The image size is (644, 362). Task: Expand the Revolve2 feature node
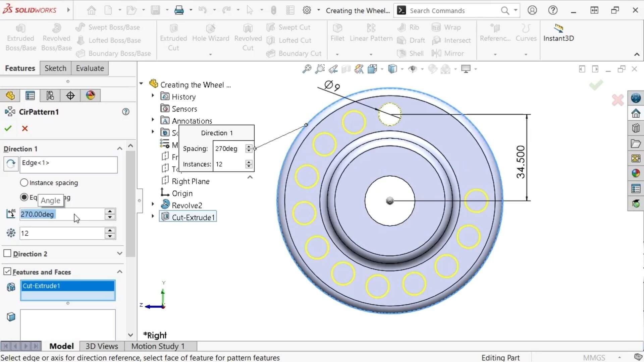point(153,204)
